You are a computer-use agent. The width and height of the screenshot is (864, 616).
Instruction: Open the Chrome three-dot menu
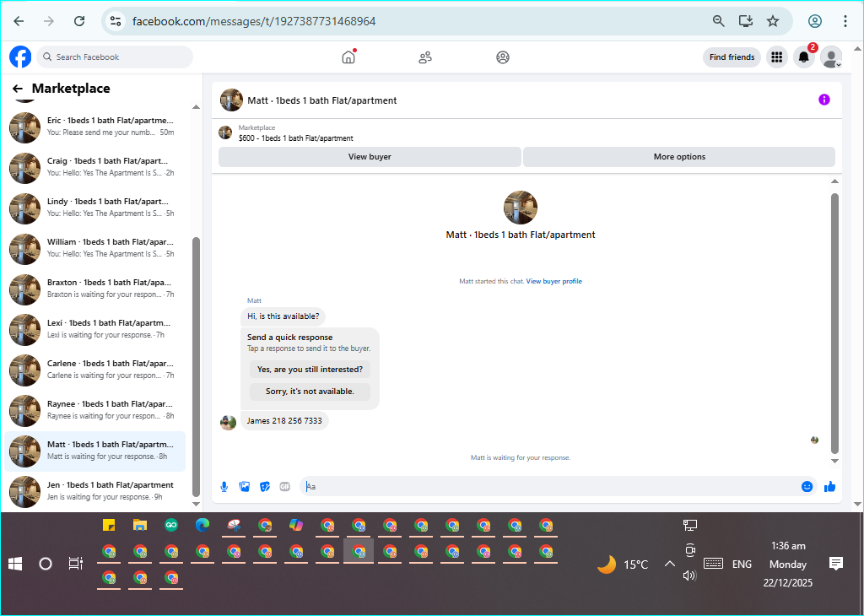(845, 21)
